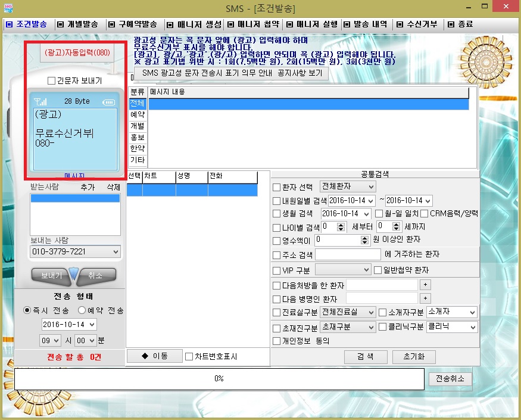
Task: Check the 개인정보 동의 checkbox
Action: tap(276, 341)
